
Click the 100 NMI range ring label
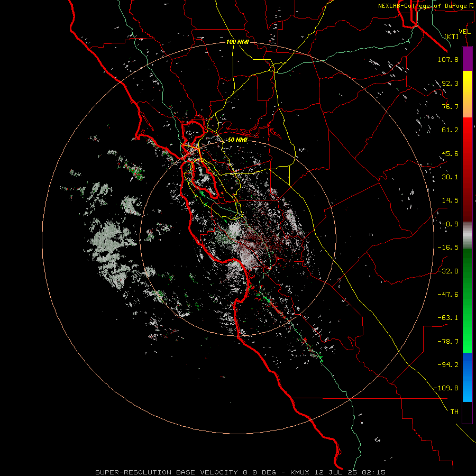237,42
